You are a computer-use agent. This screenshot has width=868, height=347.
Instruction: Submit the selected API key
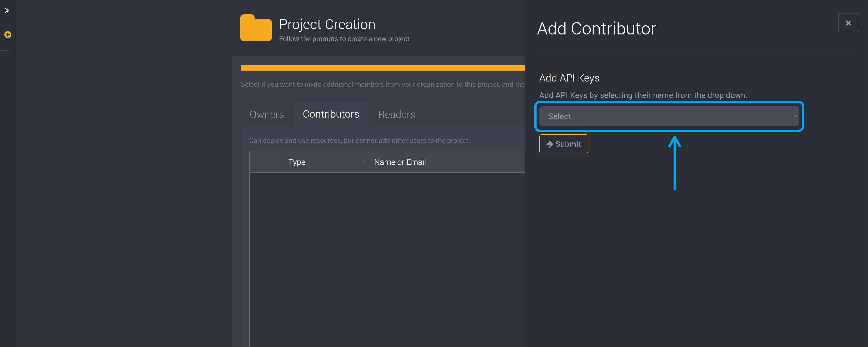tap(563, 144)
